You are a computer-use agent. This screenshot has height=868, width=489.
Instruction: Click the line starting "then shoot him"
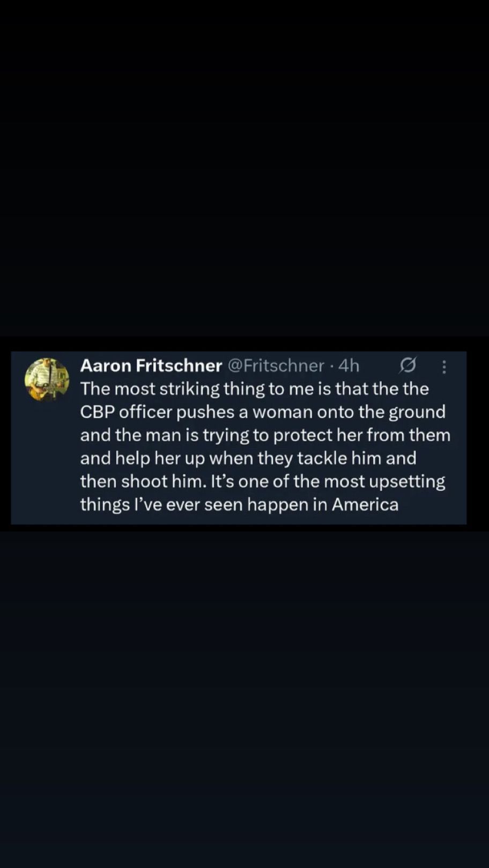click(x=262, y=481)
